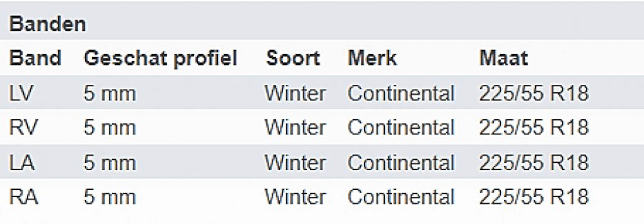Click the 225/55 R18 size for LV
This screenshot has width=644, height=224.
click(x=534, y=93)
